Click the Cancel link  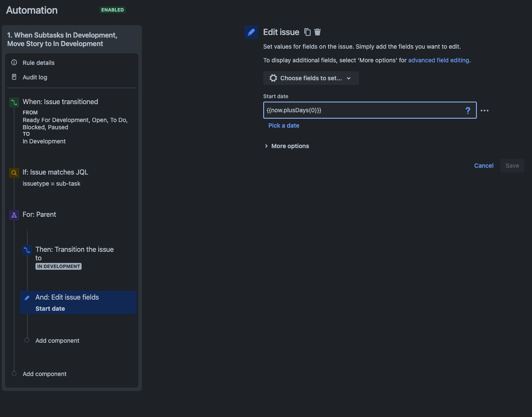point(484,166)
